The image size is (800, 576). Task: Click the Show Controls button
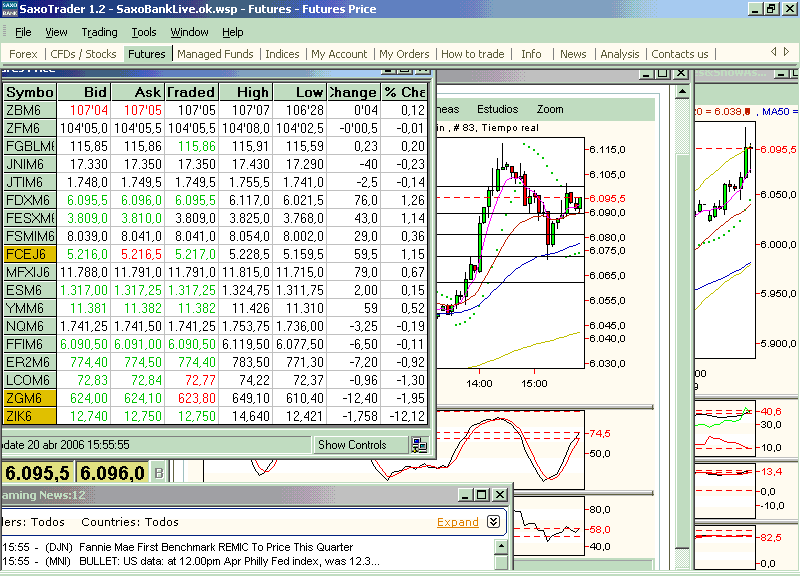(x=359, y=445)
